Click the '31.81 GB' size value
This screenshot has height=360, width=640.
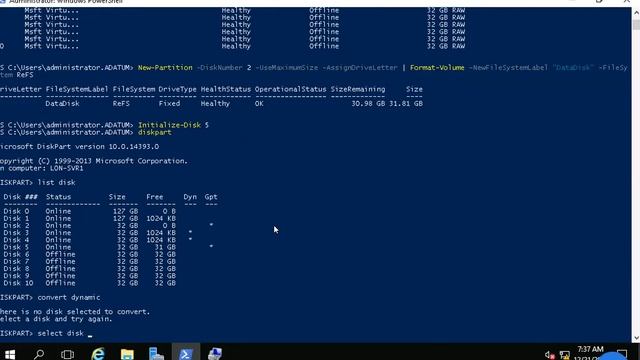point(406,104)
